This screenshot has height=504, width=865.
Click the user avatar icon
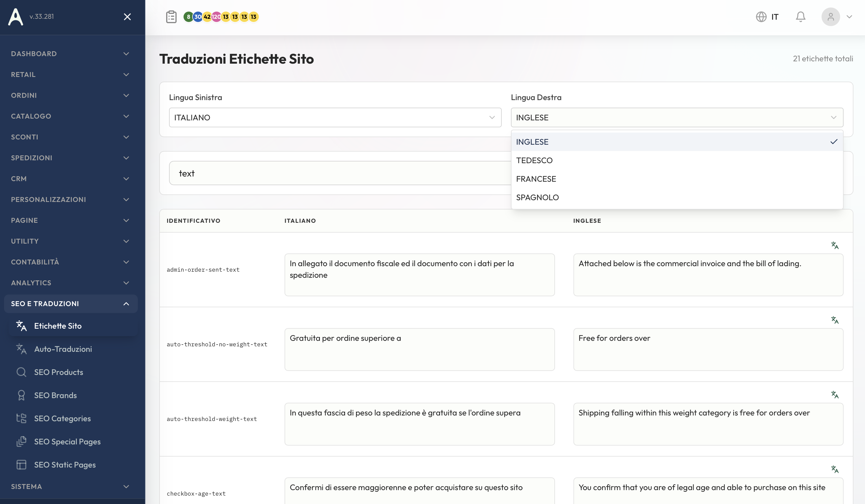click(830, 16)
